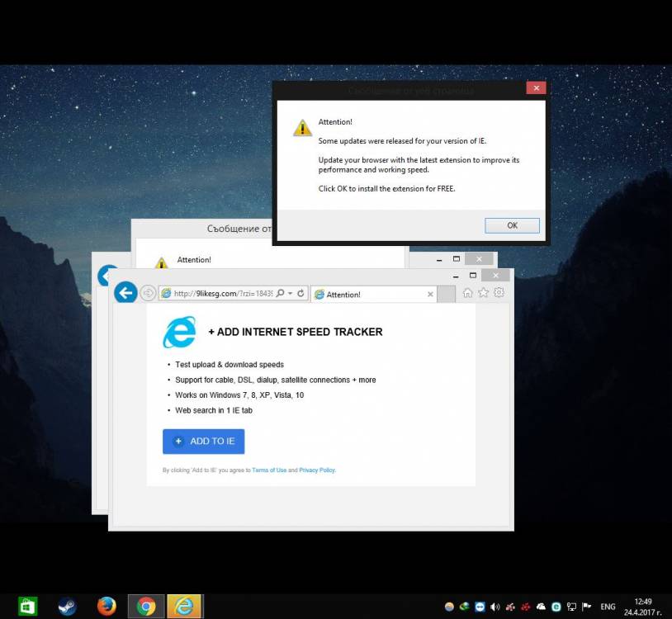Open the network connection tray icon

[571, 607]
